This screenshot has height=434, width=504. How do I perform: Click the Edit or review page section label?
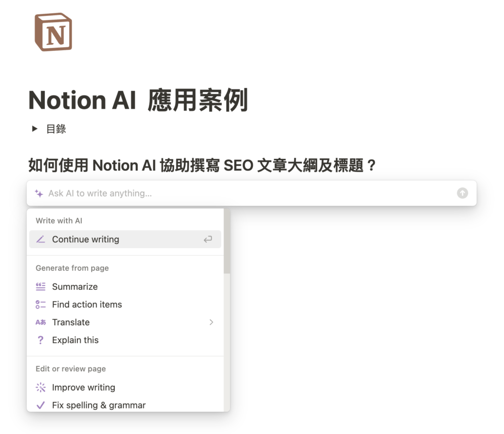point(71,369)
